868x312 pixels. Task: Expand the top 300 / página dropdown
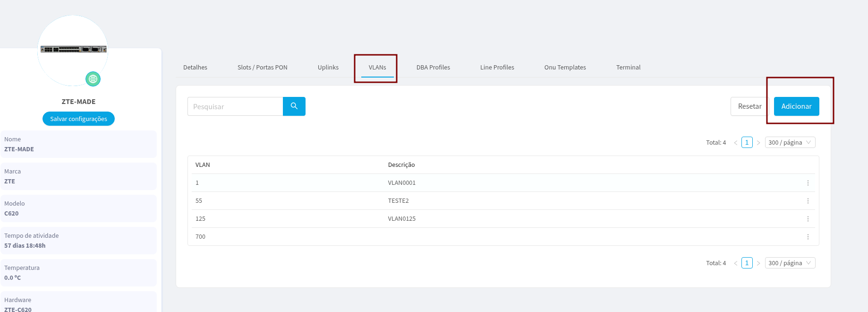(790, 143)
